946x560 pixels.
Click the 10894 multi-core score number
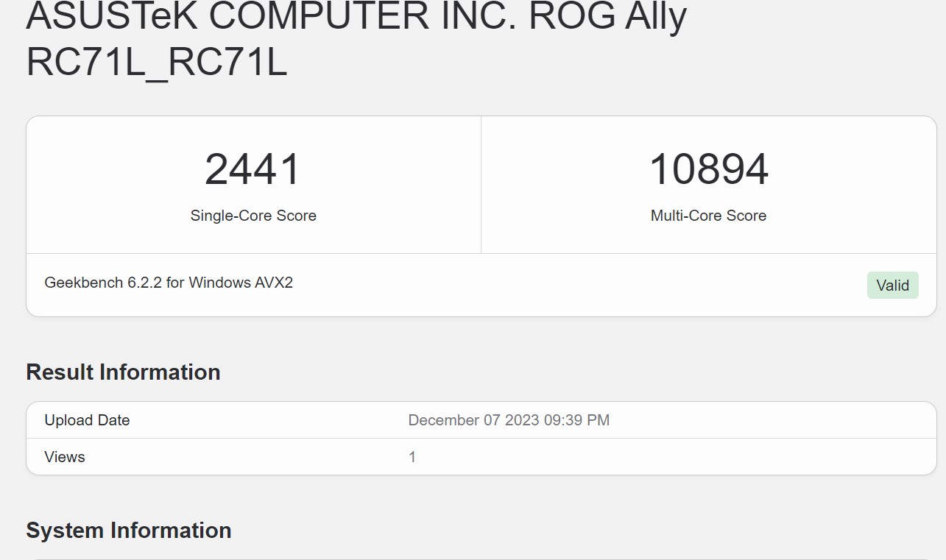coord(708,169)
